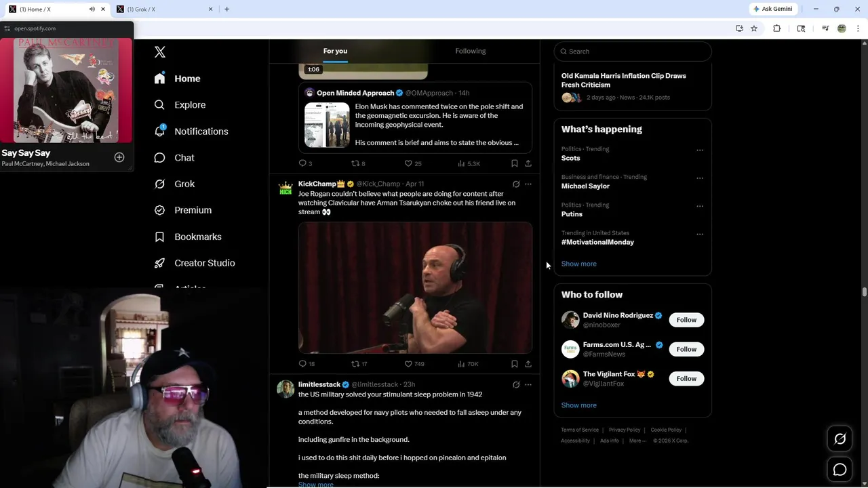This screenshot has width=868, height=488.
Task: Mute audio on the Home / X tab
Action: pyautogui.click(x=92, y=9)
